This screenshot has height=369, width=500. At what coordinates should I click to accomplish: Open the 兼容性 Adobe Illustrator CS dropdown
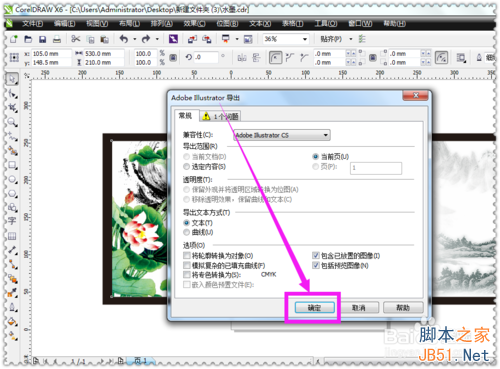(282, 135)
